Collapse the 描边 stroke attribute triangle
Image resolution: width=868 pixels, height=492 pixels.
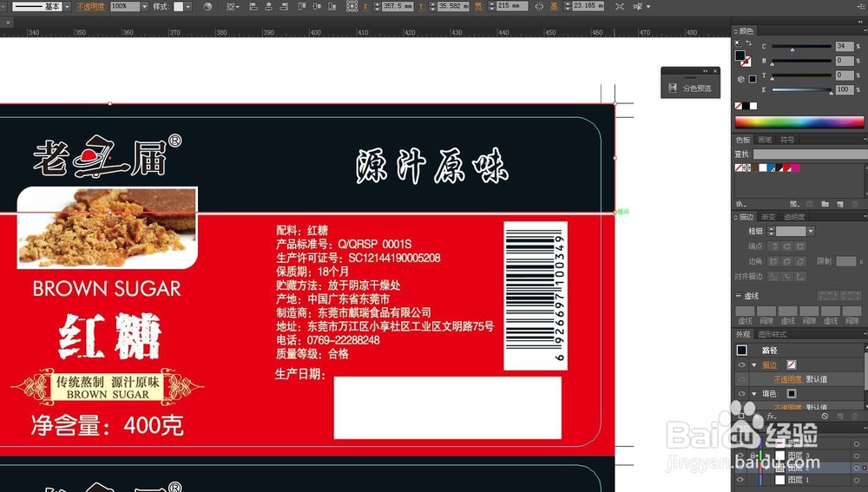point(754,364)
